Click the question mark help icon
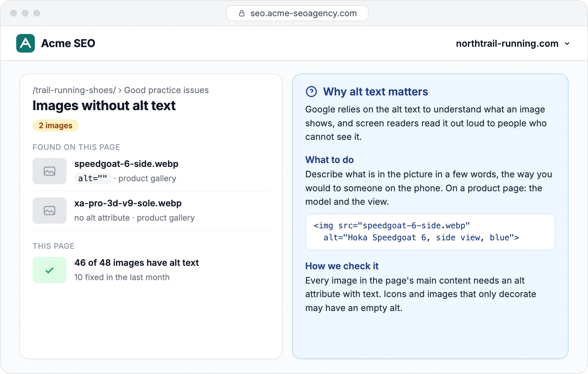This screenshot has height=374, width=588. coord(311,92)
